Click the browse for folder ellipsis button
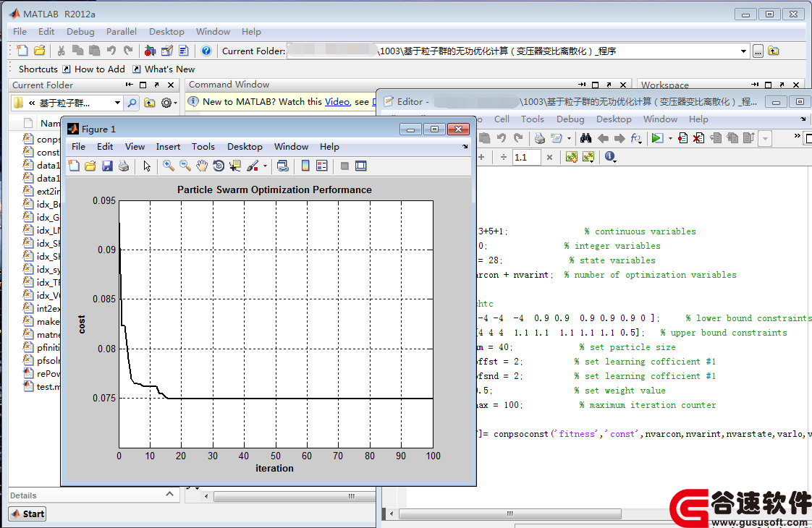 pos(758,51)
